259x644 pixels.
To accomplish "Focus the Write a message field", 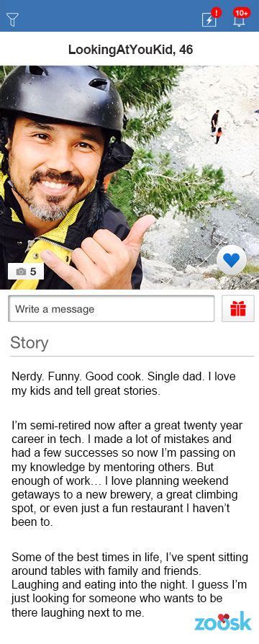I will [112, 308].
